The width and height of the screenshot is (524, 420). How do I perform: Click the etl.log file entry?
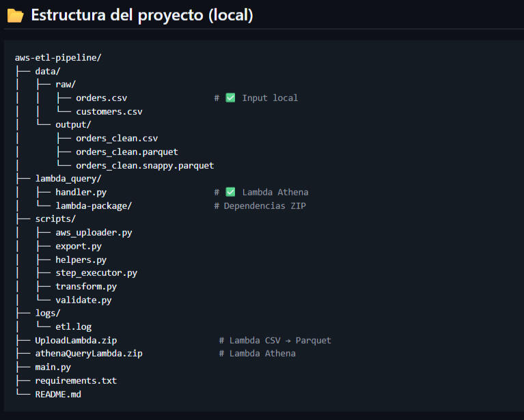73,326
